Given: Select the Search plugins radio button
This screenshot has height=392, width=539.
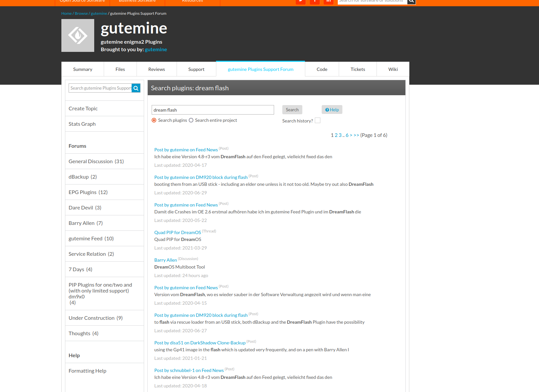Looking at the screenshot, I should click(154, 120).
